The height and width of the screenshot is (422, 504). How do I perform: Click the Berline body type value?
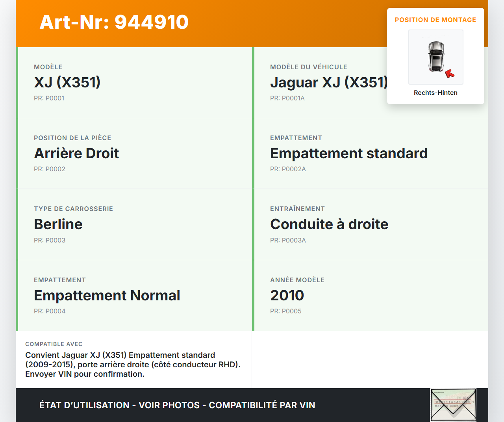(58, 224)
